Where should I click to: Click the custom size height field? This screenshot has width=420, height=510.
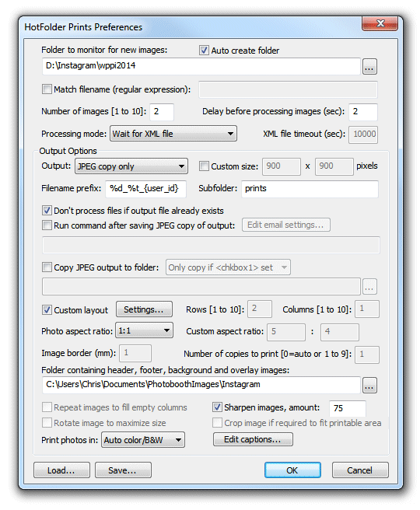coord(334,167)
